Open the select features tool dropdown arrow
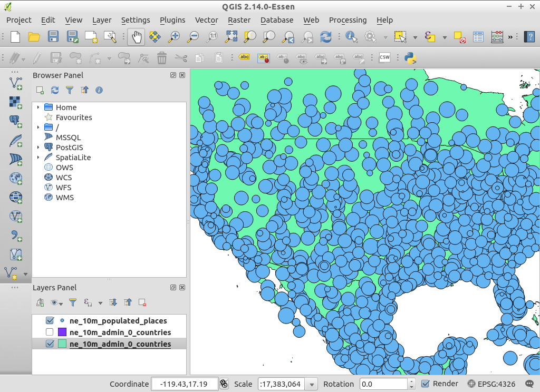 [415, 37]
